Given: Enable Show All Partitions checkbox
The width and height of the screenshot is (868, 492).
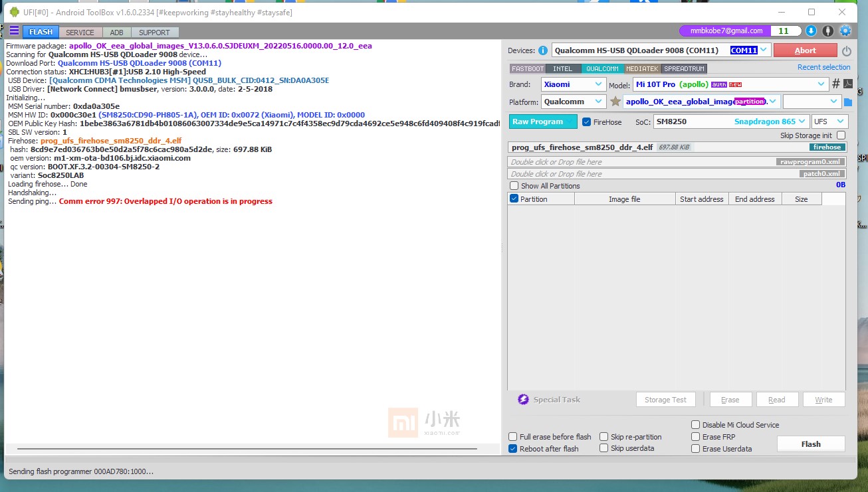Looking at the screenshot, I should [x=514, y=186].
